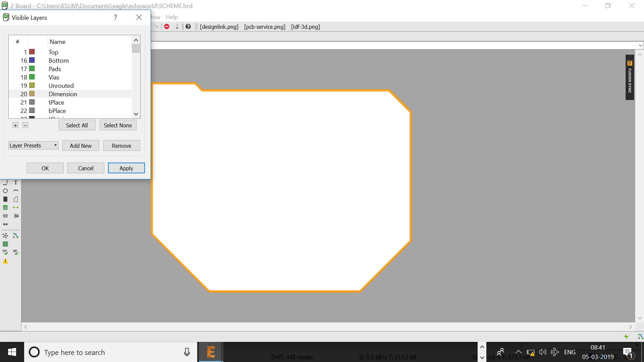Viewport: 644px width, 362px height.
Task: Click the red stop icon in toolbar
Action: click(x=167, y=26)
